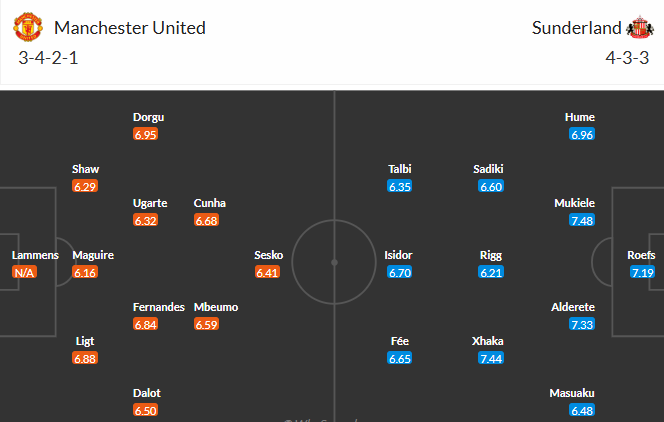
Task: Select goalkeeper Lammens
Action: point(35,255)
